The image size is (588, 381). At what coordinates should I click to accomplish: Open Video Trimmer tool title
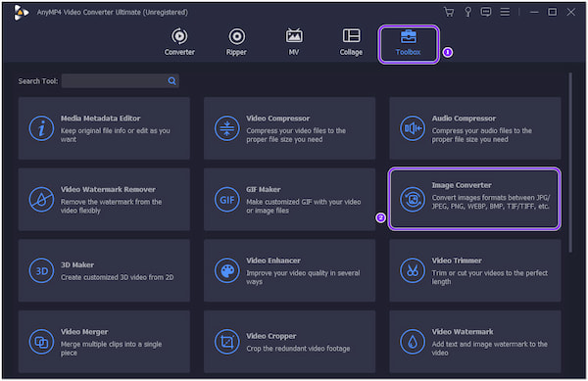tap(457, 261)
